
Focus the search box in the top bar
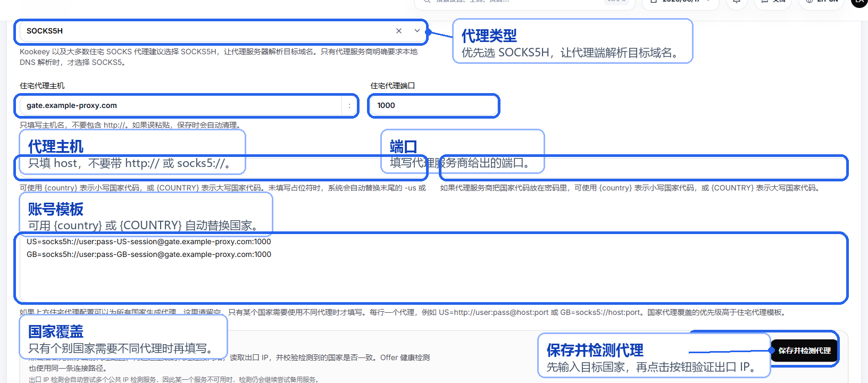point(525,3)
